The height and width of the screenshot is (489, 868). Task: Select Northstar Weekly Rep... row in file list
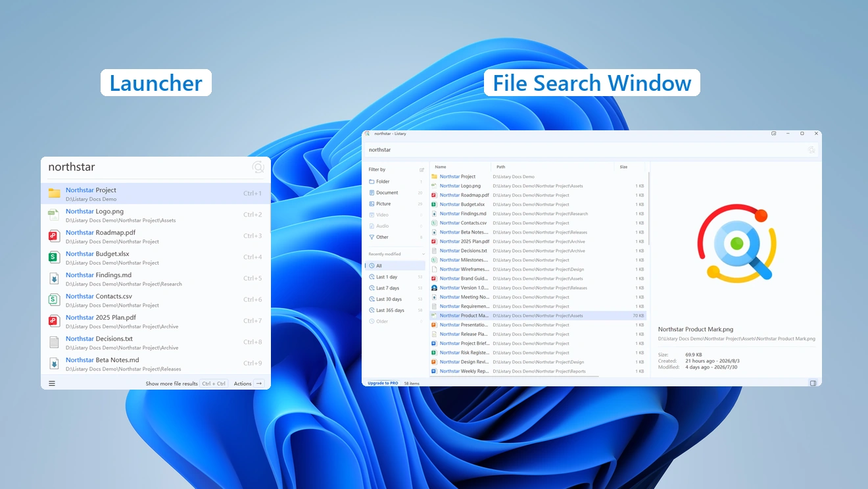[x=538, y=371]
